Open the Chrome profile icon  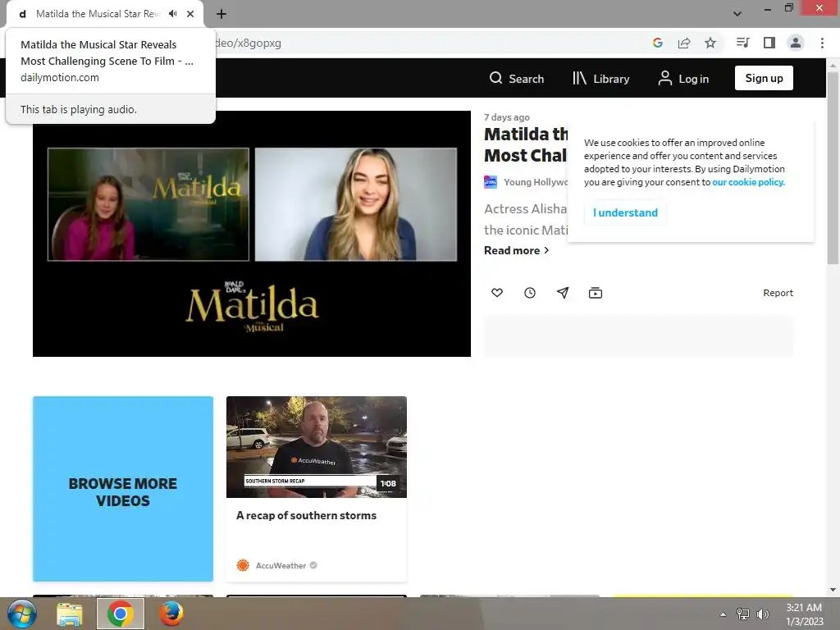click(x=796, y=43)
